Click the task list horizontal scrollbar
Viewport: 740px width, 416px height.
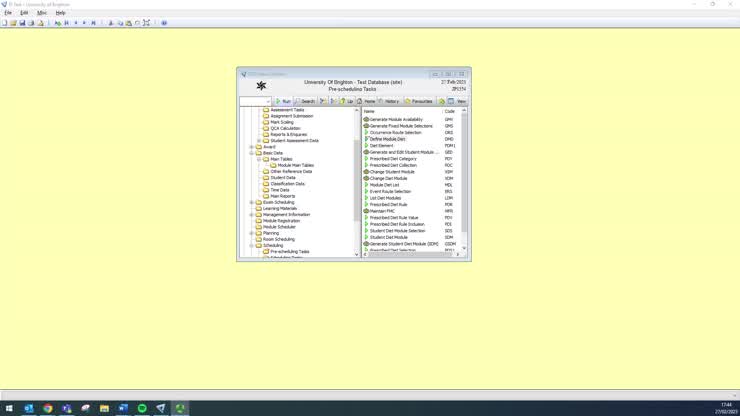coord(411,255)
